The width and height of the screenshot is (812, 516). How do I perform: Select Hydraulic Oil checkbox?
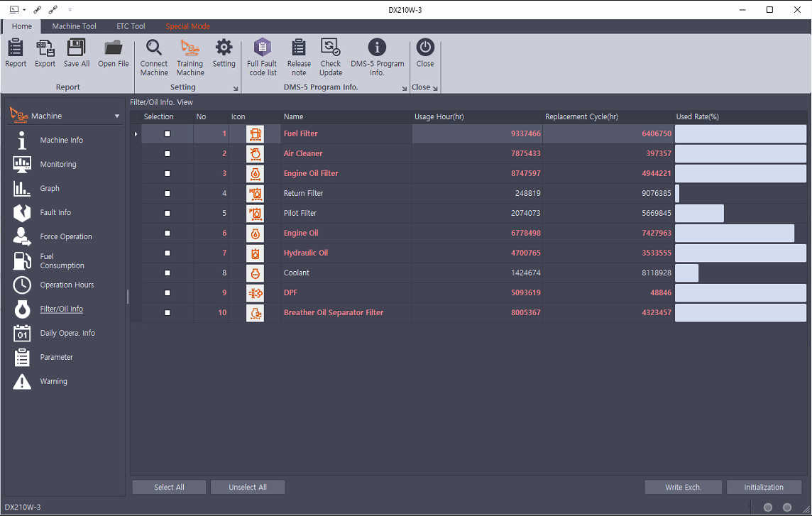[x=168, y=253]
